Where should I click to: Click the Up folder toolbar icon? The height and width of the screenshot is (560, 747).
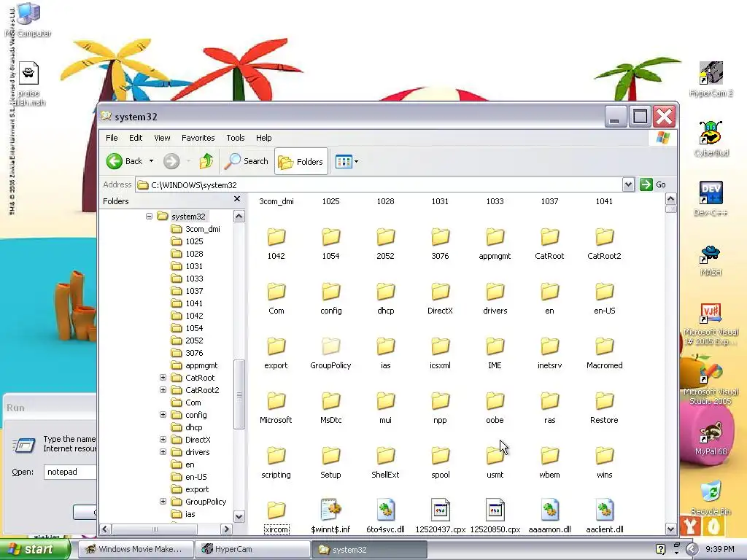tap(206, 161)
